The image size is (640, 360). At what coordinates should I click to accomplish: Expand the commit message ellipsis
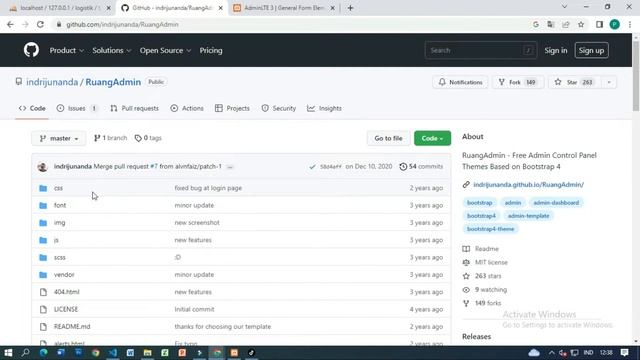click(x=230, y=167)
